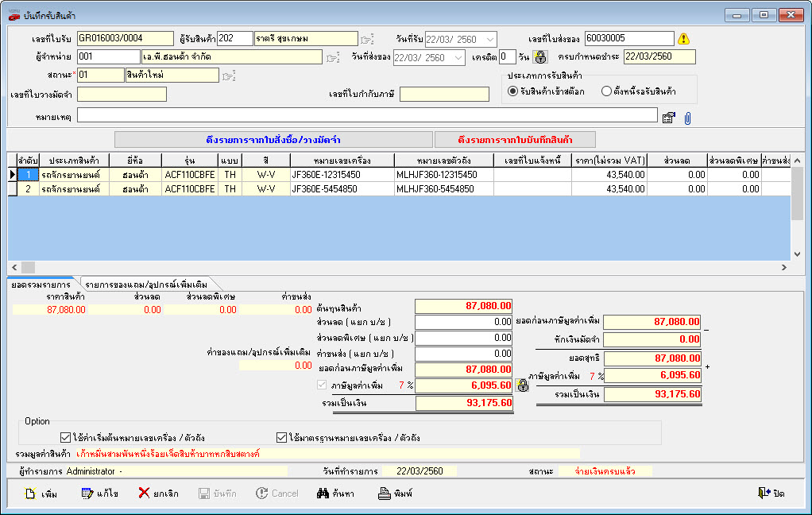Click chassis number cell MLHJF360-5454850
Screen dimensions: 812x515
[x=444, y=189]
